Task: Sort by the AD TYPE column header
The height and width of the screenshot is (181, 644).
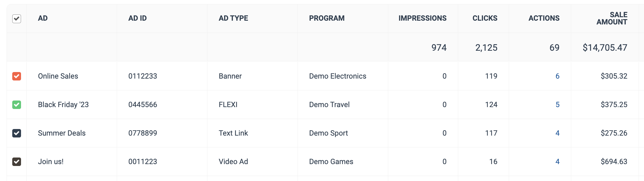Action: pyautogui.click(x=233, y=18)
